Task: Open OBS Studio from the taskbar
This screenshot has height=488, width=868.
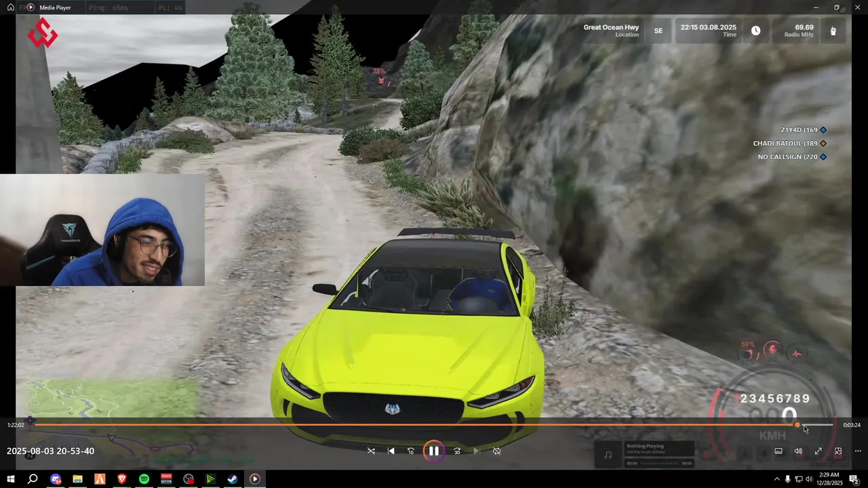Action: [x=189, y=479]
